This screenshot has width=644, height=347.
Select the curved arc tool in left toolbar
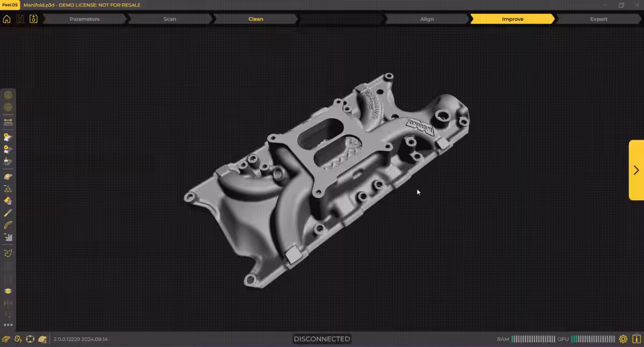pyautogui.click(x=8, y=226)
